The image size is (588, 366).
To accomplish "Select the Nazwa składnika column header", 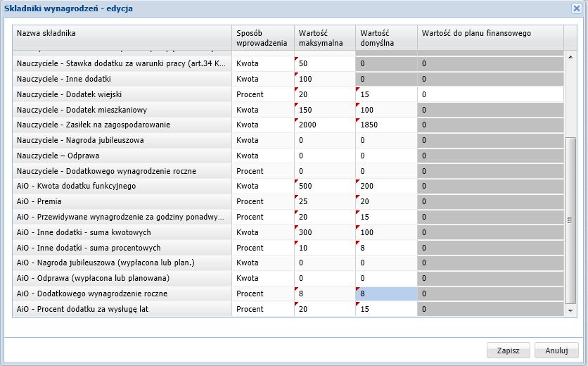I will [x=122, y=37].
